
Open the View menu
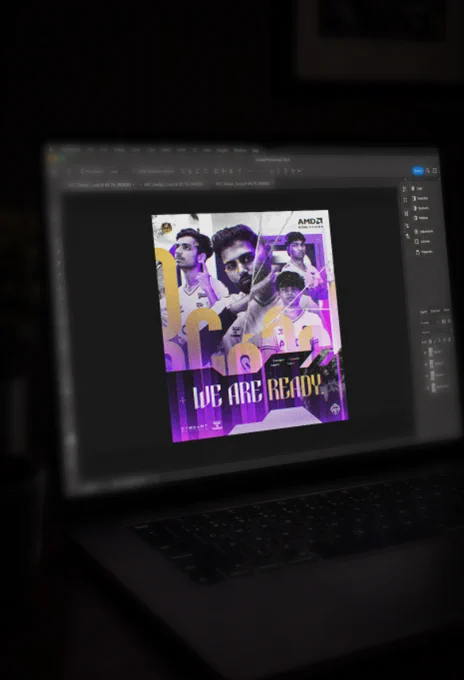coord(207,150)
